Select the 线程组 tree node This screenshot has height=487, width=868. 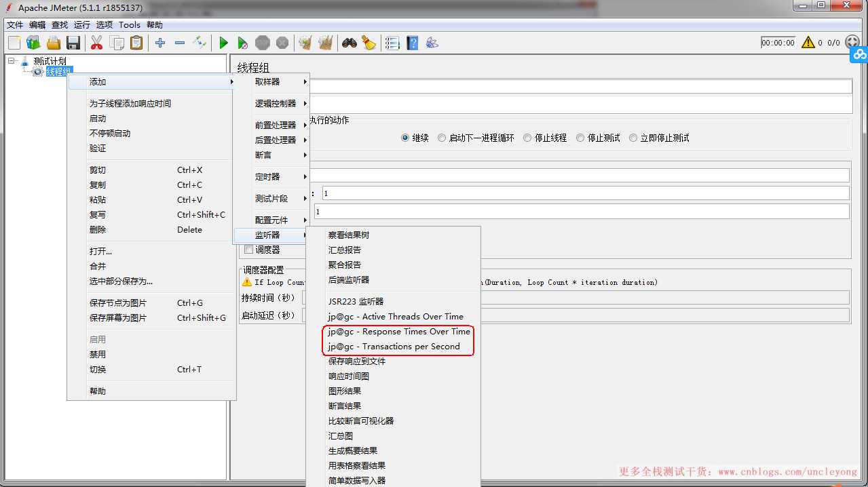(58, 71)
